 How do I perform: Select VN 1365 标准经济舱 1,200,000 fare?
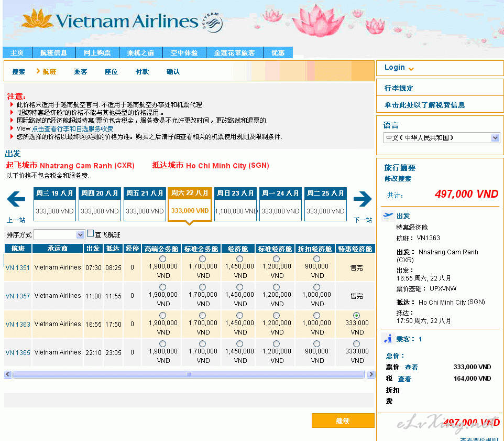(x=277, y=344)
